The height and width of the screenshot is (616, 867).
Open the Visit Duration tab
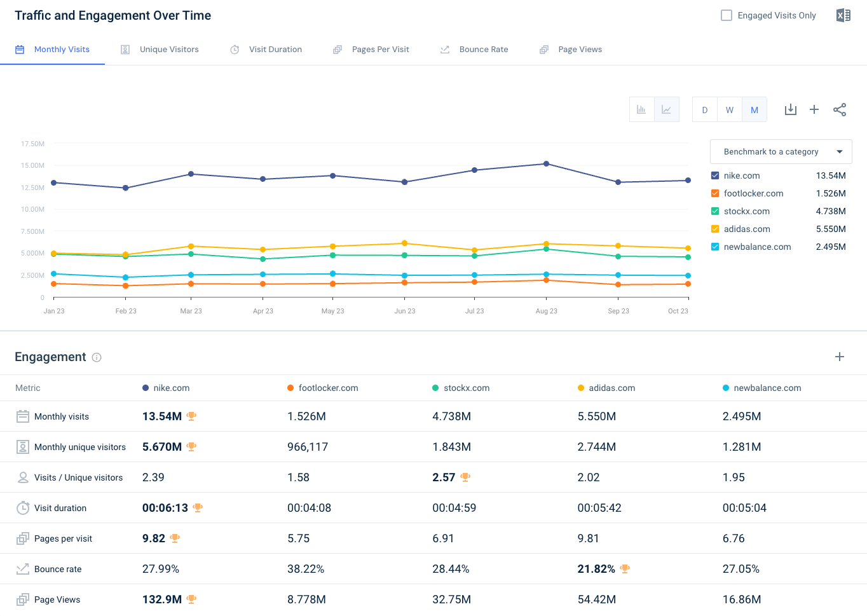pyautogui.click(x=266, y=50)
